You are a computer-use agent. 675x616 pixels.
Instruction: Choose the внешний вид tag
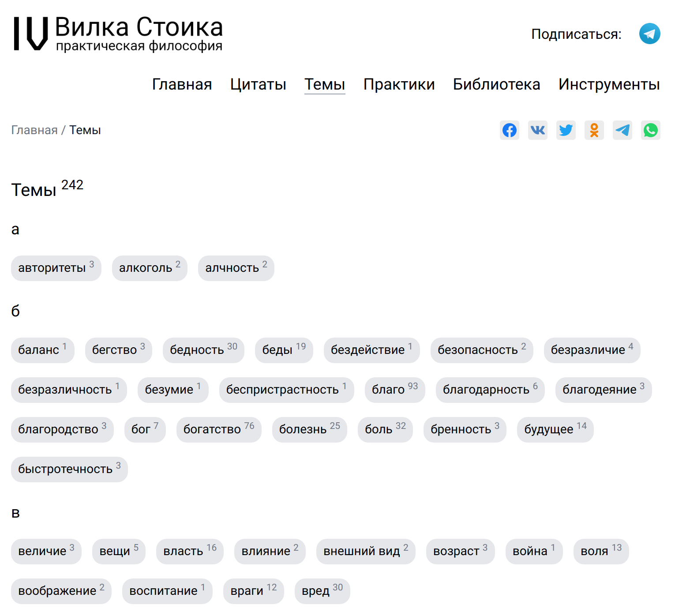(x=365, y=551)
